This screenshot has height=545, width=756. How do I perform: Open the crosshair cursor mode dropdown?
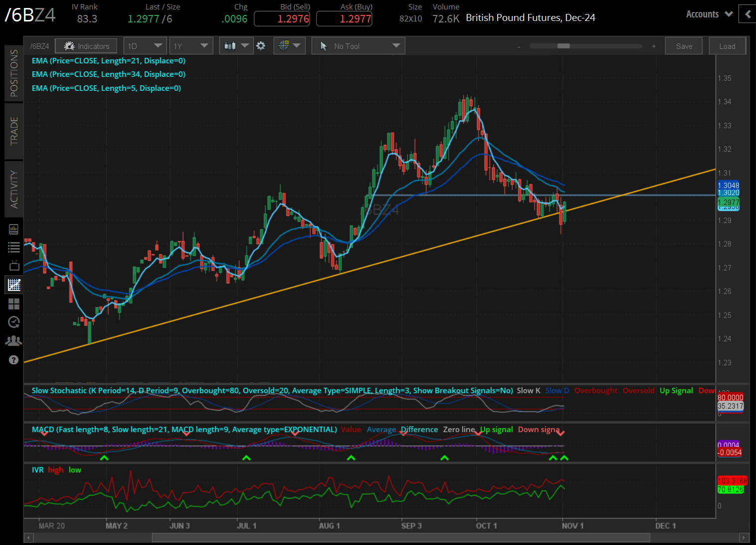289,46
